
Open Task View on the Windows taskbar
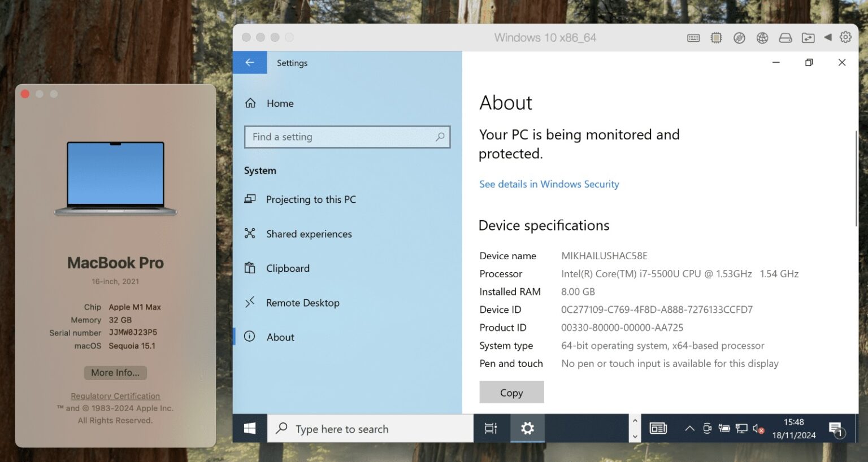(x=491, y=428)
